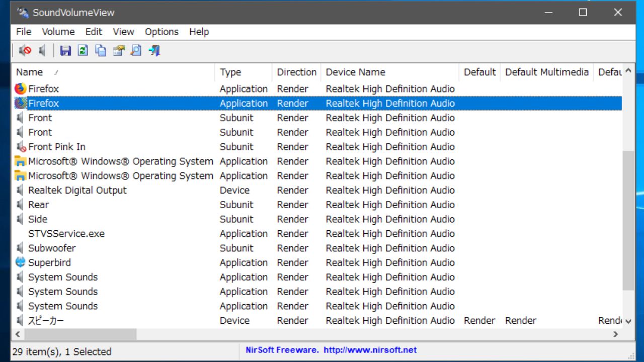Screen dimensions: 644x362
Task: Select the STVSService.exe row name
Action: click(66, 234)
